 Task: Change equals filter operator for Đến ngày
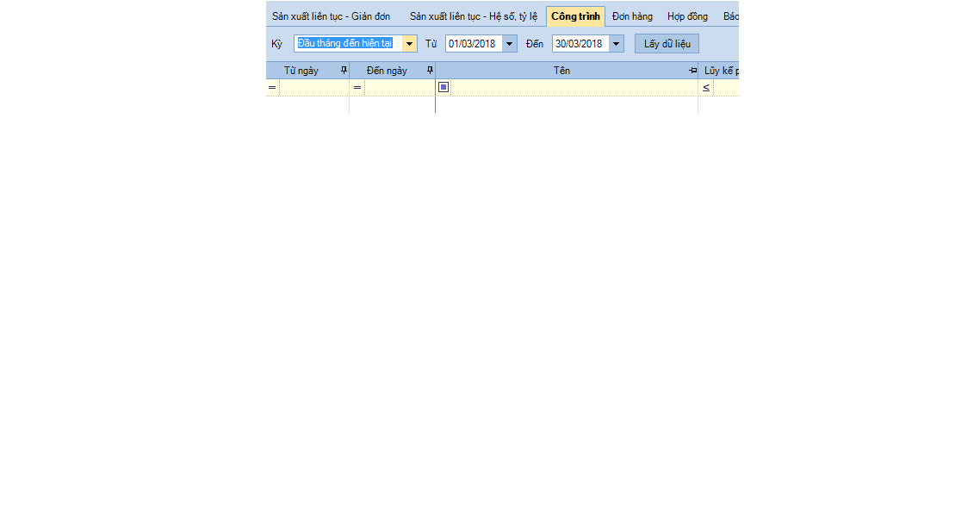coord(357,88)
